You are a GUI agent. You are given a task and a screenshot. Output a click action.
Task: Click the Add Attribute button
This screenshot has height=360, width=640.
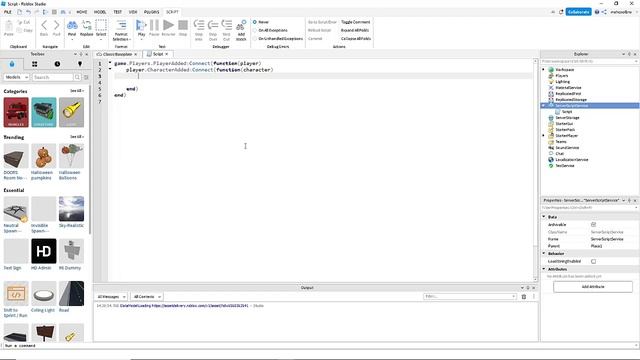tap(593, 287)
